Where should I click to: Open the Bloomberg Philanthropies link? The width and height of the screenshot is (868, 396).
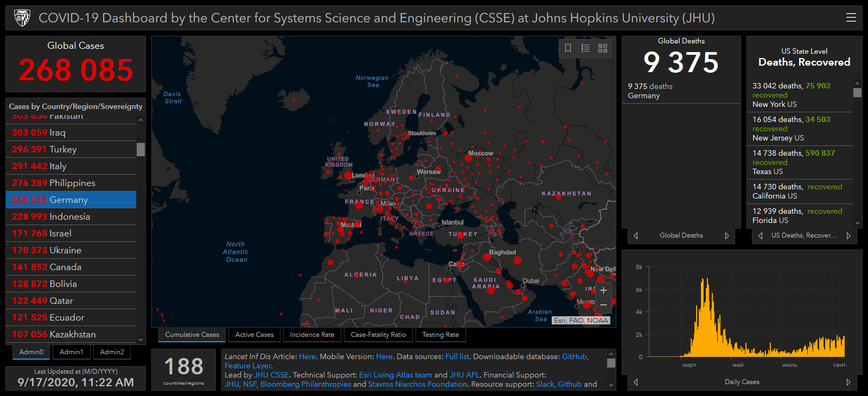[x=305, y=384]
